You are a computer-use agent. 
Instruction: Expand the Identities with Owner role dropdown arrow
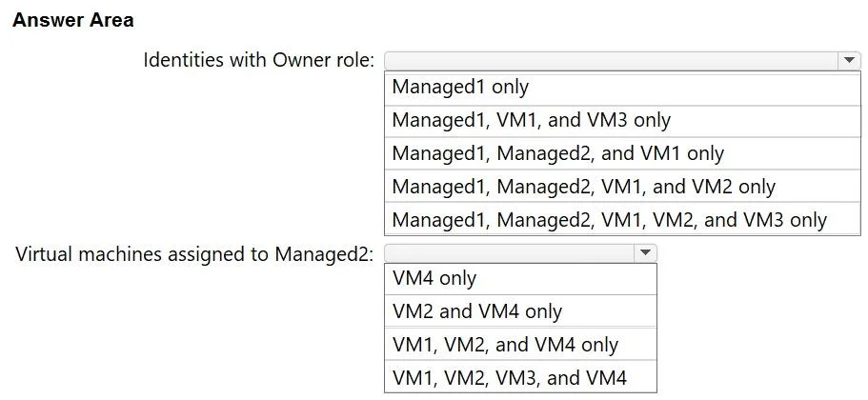point(849,60)
